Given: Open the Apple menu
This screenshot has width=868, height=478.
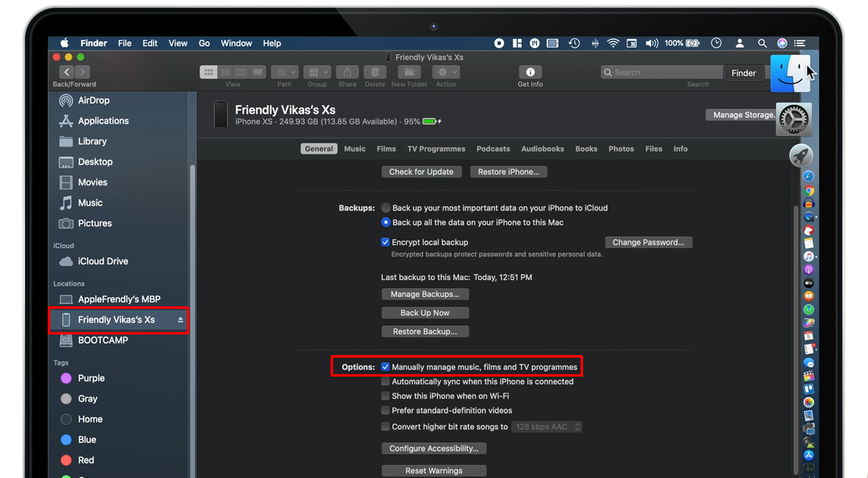Looking at the screenshot, I should [x=64, y=43].
